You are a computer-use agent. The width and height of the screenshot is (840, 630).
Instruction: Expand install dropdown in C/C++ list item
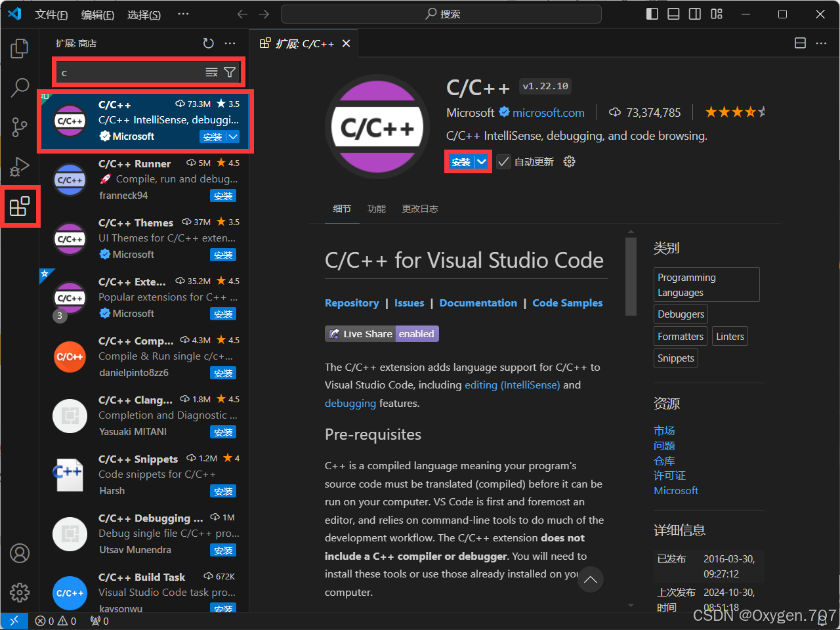233,136
